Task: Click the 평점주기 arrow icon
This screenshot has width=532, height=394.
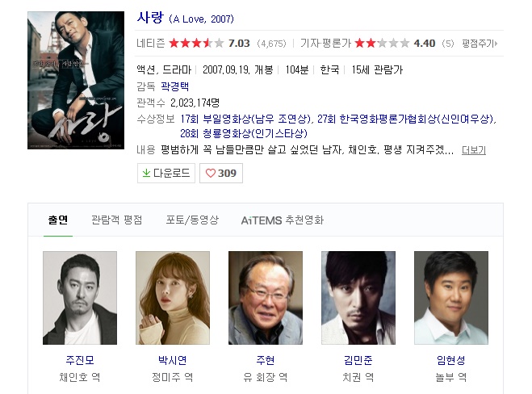Action: click(x=496, y=44)
